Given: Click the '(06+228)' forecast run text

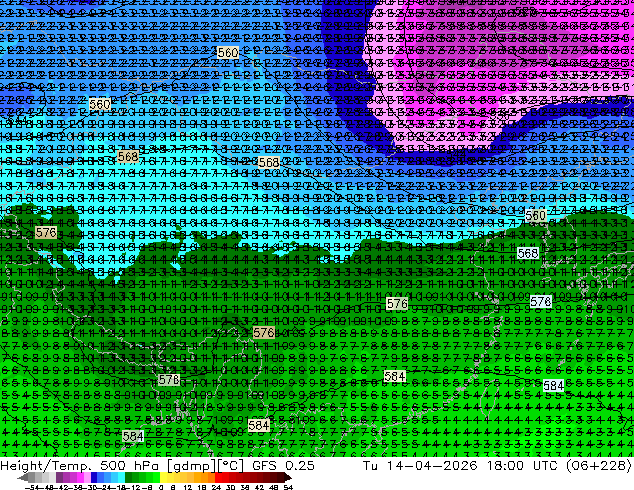Looking at the screenshot, I should coord(601,466).
